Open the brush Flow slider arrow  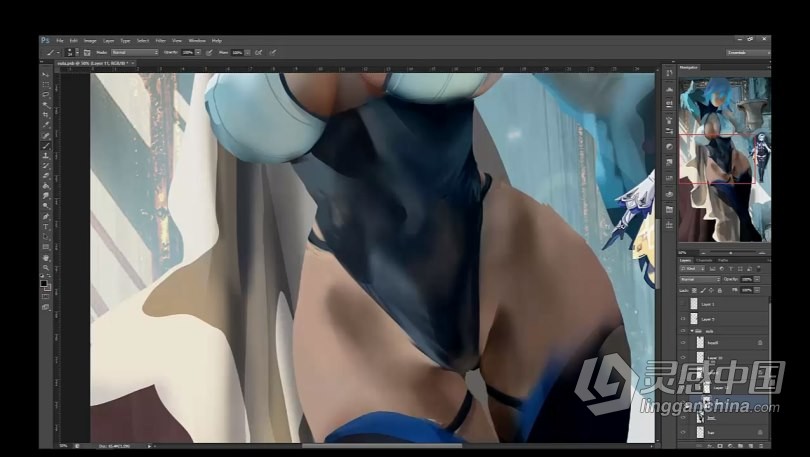click(x=247, y=52)
